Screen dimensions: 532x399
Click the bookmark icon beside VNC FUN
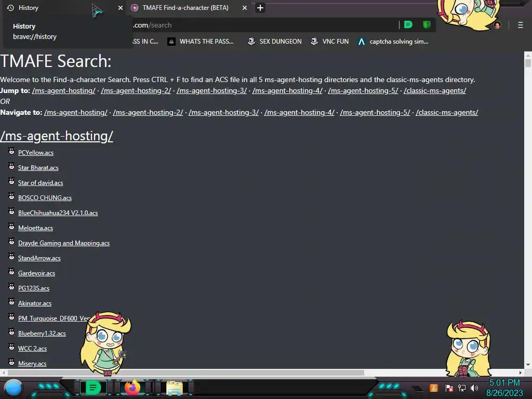coord(314,42)
